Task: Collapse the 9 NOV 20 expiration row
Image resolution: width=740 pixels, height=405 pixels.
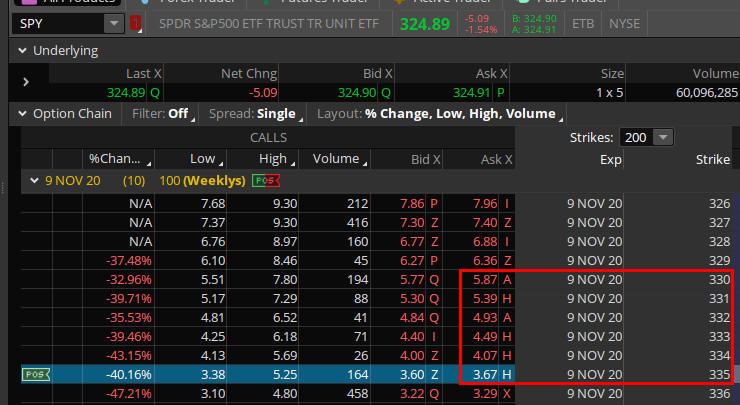Action: pyautogui.click(x=34, y=180)
